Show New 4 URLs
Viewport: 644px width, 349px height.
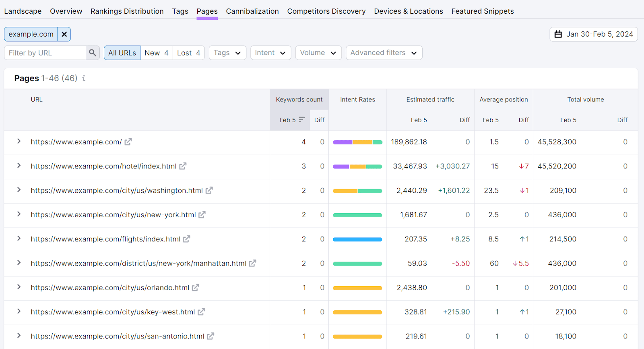click(157, 53)
